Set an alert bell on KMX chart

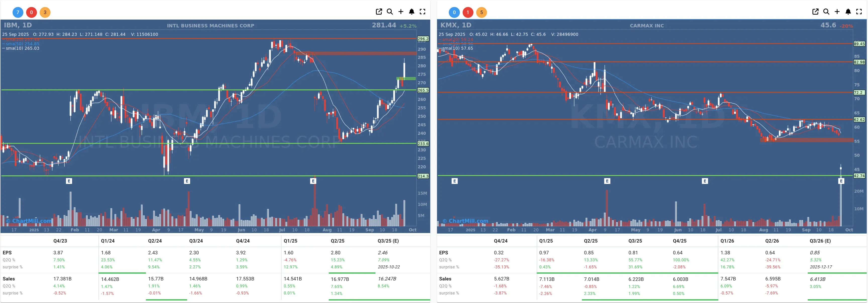pos(848,12)
